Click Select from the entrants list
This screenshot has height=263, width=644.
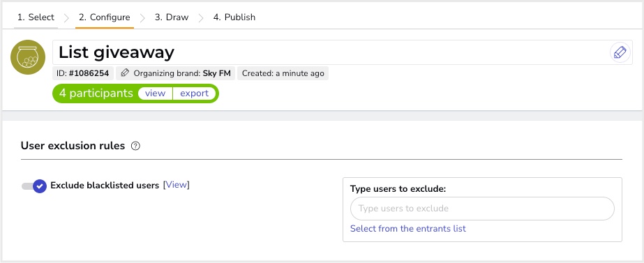pos(408,229)
